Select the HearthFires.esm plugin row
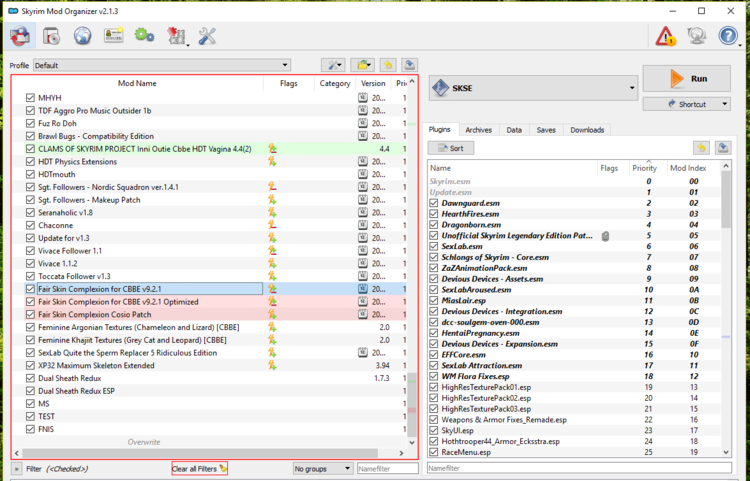This screenshot has width=750, height=481. click(574, 214)
